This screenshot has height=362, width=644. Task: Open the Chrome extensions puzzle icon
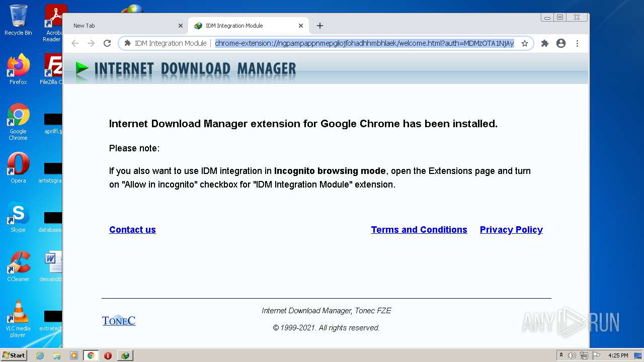pyautogui.click(x=545, y=43)
